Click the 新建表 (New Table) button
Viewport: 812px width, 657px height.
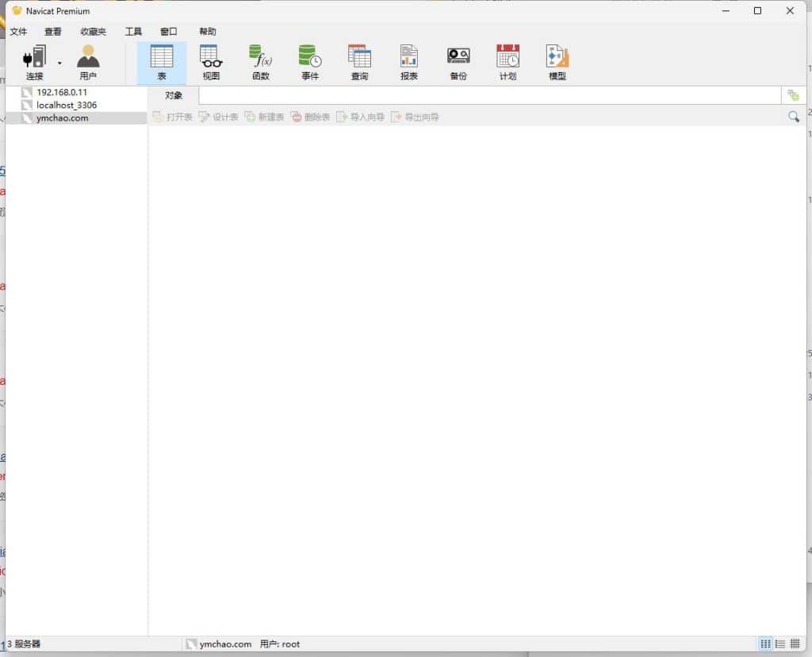(264, 117)
